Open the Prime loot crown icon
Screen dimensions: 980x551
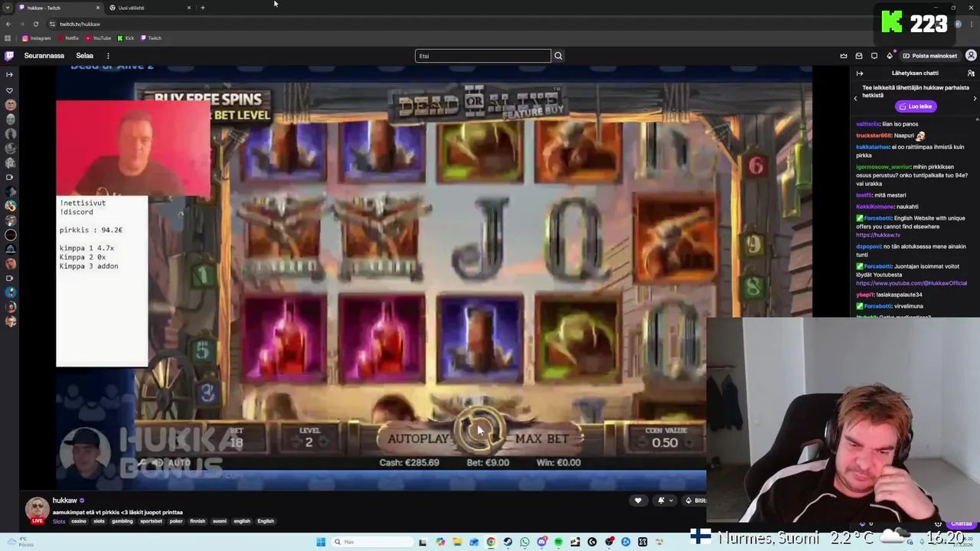(x=844, y=56)
